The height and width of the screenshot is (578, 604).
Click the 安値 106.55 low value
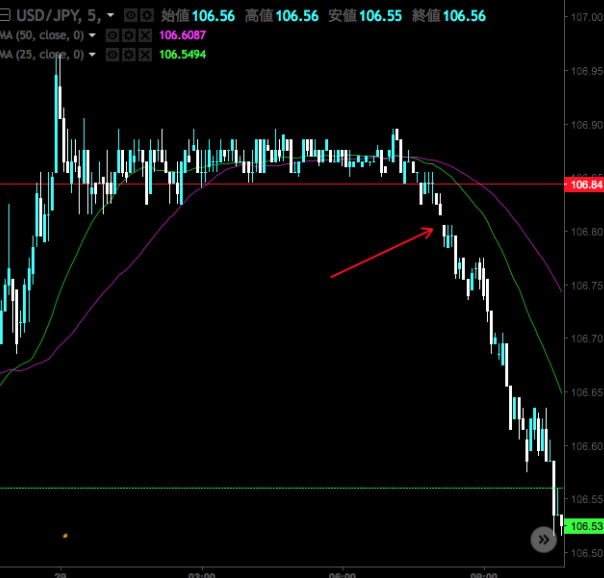365,16
